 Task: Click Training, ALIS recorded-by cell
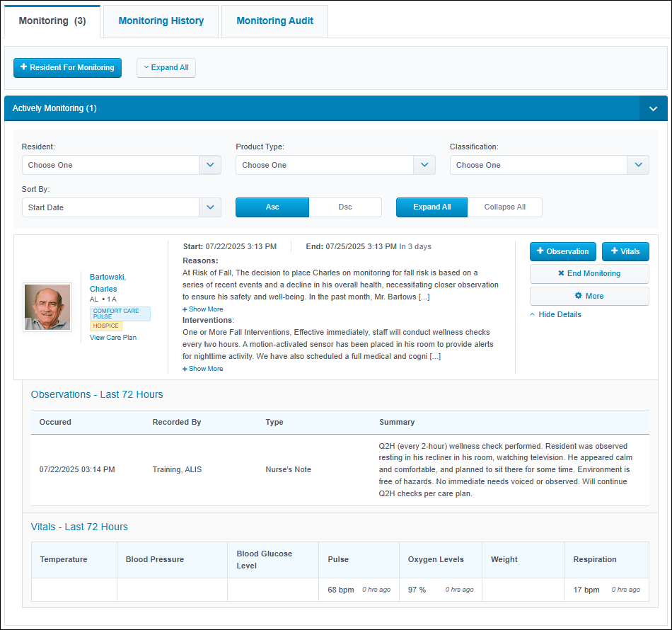point(177,469)
